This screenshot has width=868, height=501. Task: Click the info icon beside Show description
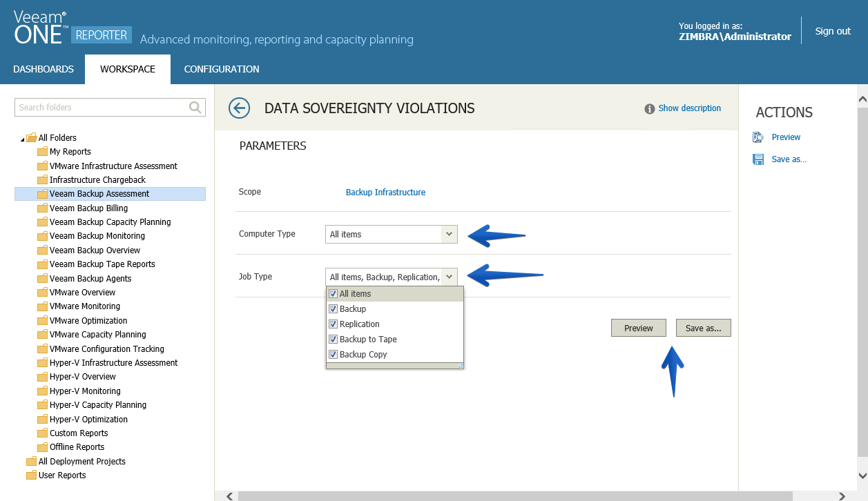pyautogui.click(x=650, y=109)
